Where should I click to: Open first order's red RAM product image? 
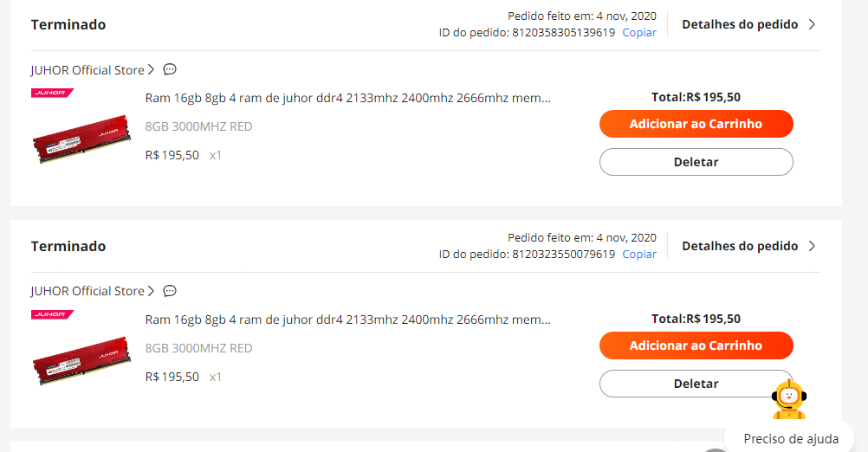tap(82, 139)
